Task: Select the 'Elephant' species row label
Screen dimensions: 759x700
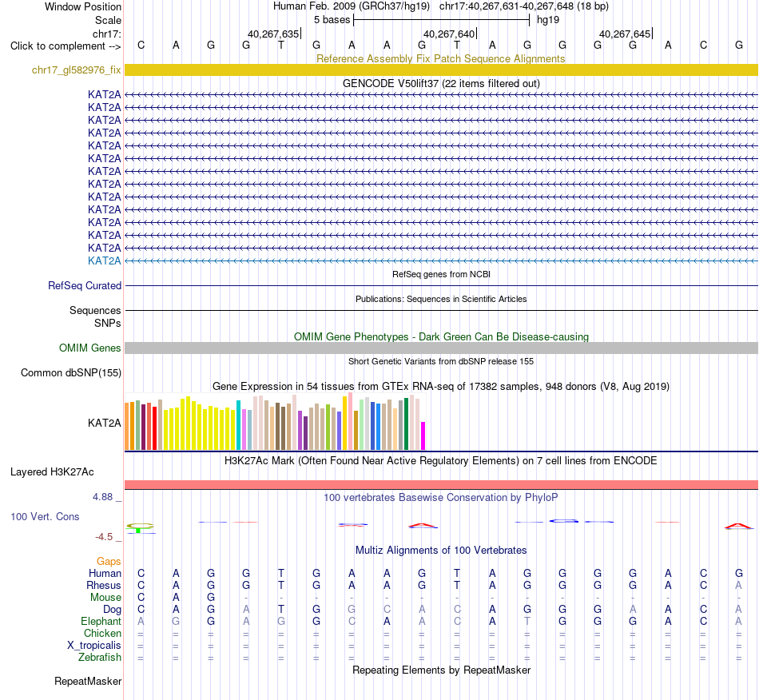Action: (101, 621)
